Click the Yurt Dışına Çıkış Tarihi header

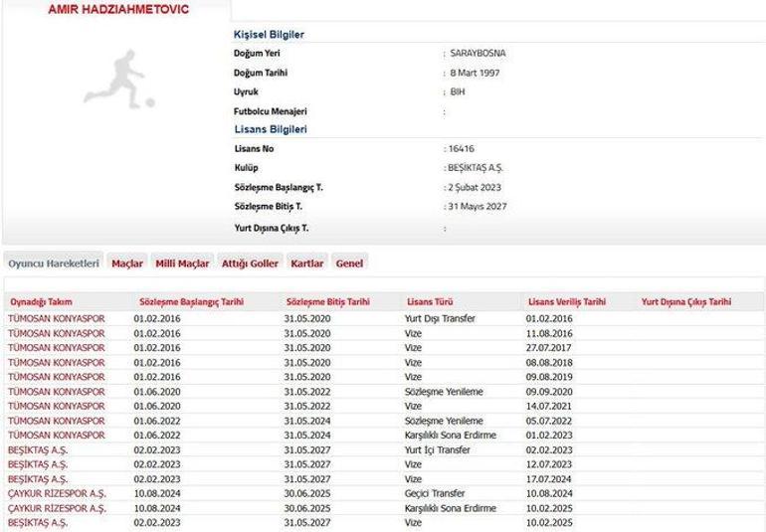point(686,301)
